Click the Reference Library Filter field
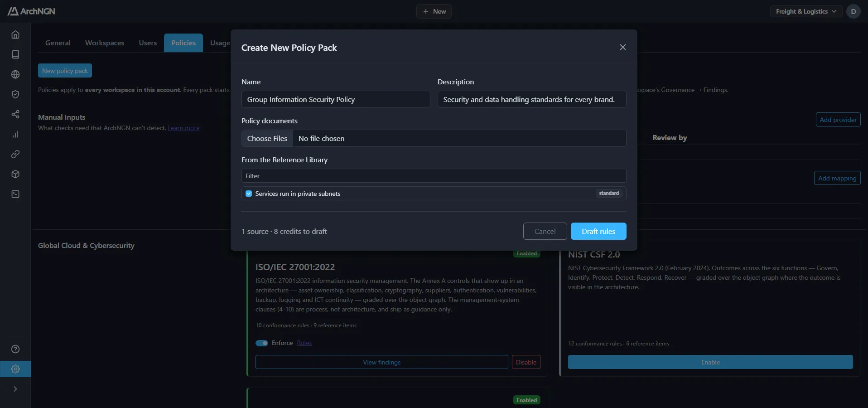Screen dimensions: 868x408 pyautogui.click(x=434, y=176)
